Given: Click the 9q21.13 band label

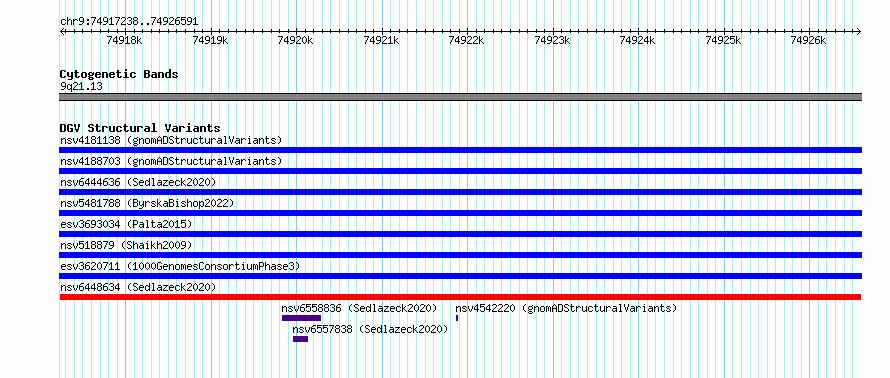Looking at the screenshot, I should pos(81,86).
